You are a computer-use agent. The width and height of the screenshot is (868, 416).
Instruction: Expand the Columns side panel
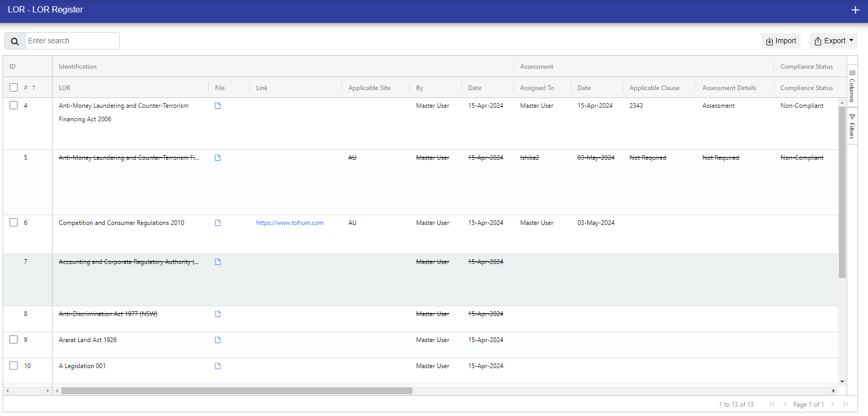tap(852, 86)
